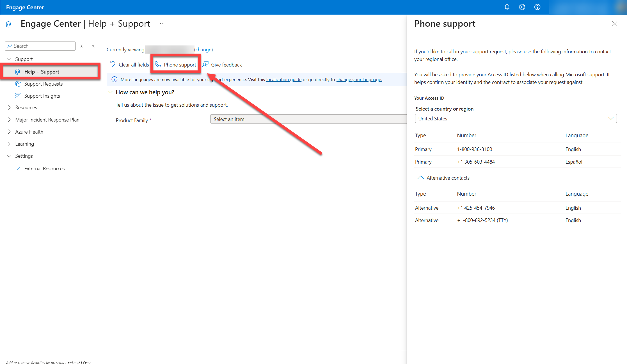Collapse the How can we help you section
This screenshot has width=627, height=364.
click(110, 92)
